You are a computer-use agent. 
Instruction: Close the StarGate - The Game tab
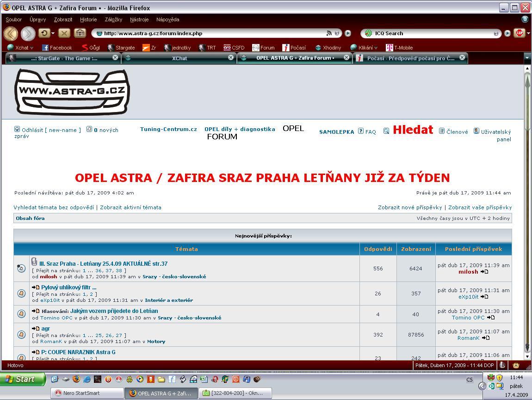pyautogui.click(x=115, y=58)
